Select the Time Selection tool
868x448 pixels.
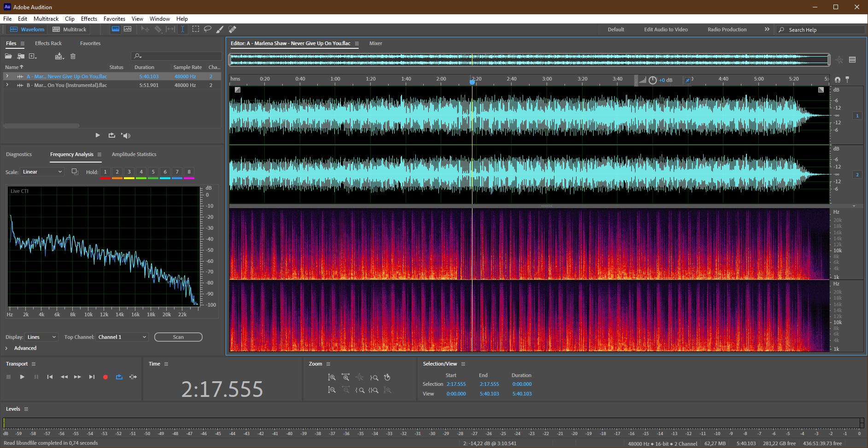pyautogui.click(x=183, y=29)
